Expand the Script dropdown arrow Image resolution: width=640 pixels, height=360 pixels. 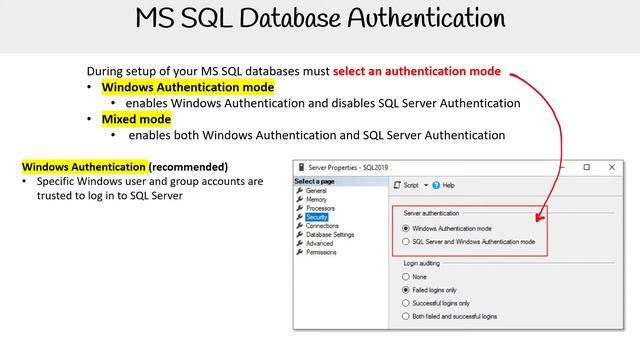[x=426, y=185]
